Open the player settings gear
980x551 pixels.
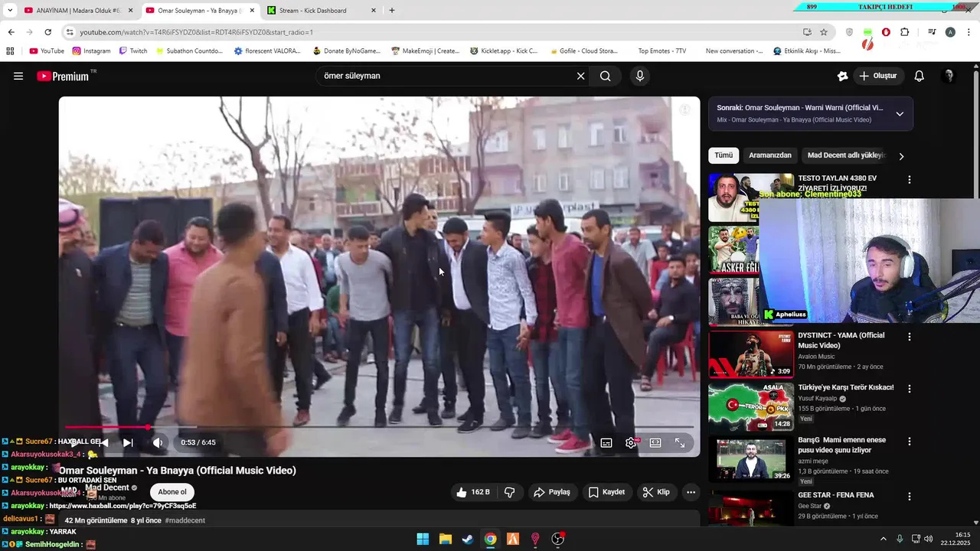tap(631, 442)
